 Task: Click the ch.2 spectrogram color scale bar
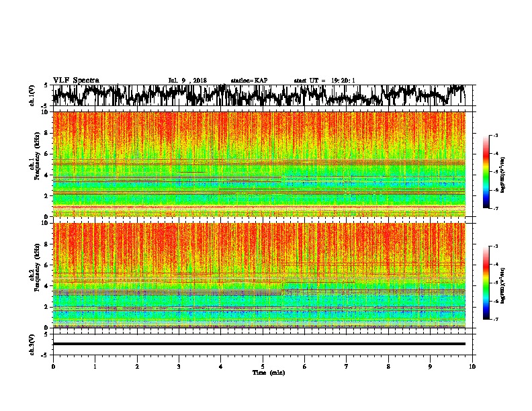[x=486, y=283]
